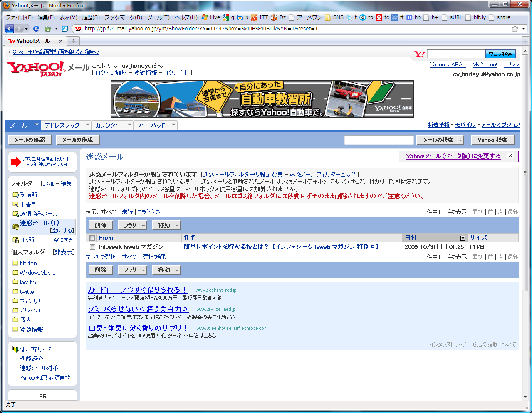Screen dimensions: 532x413
Task: Open the ITT bookmark
Action: tap(260, 17)
